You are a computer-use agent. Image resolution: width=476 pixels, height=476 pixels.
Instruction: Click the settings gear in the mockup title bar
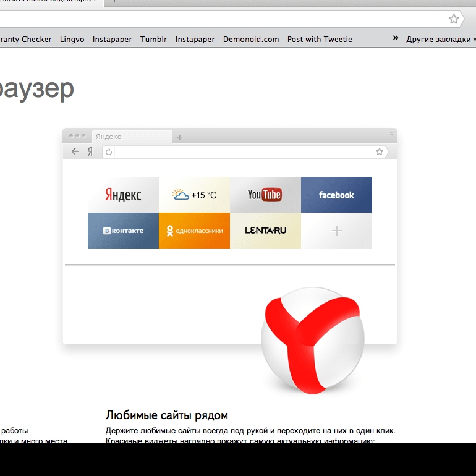coord(391,134)
